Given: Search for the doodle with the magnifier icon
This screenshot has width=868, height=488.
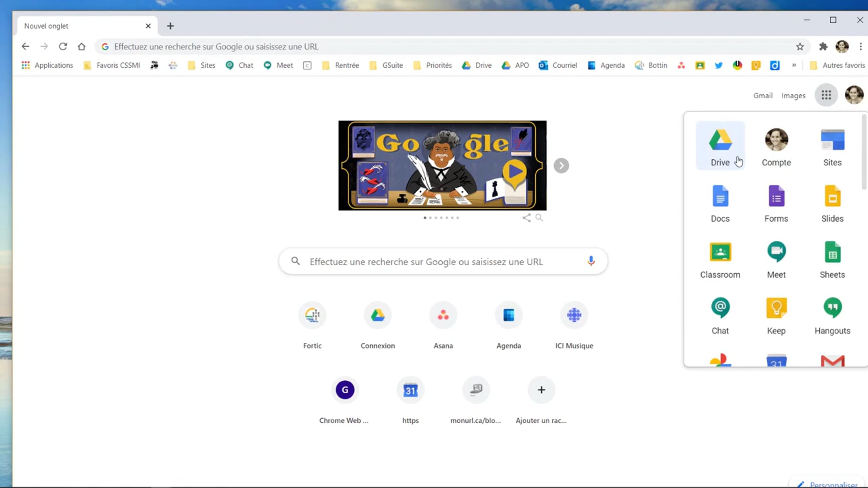Looking at the screenshot, I should pyautogui.click(x=539, y=218).
